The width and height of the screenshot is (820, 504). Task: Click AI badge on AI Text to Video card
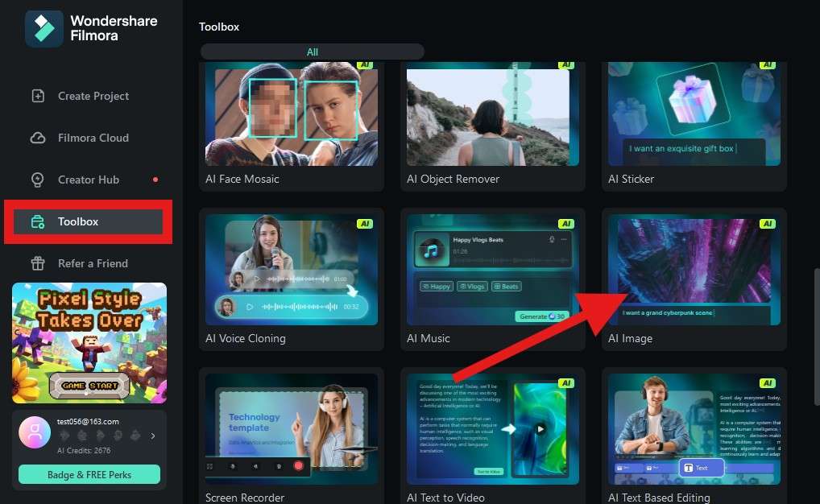click(x=565, y=383)
